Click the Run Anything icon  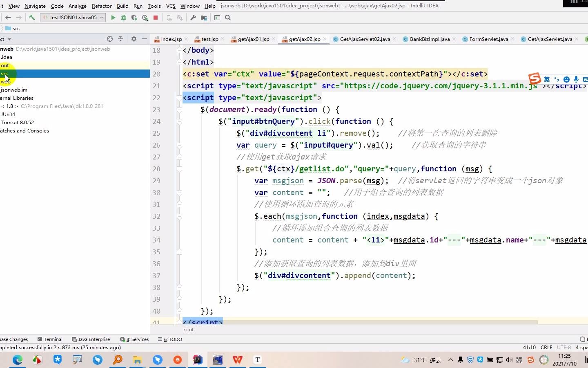(x=217, y=18)
